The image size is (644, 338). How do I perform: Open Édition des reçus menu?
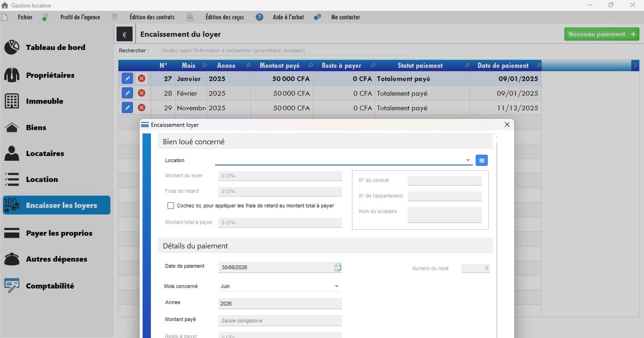[x=225, y=17]
